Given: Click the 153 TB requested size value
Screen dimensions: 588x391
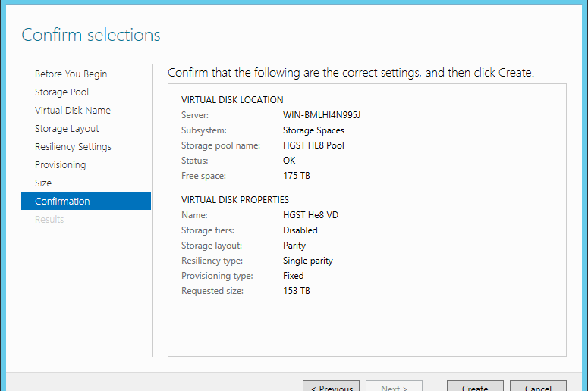Looking at the screenshot, I should coord(296,291).
